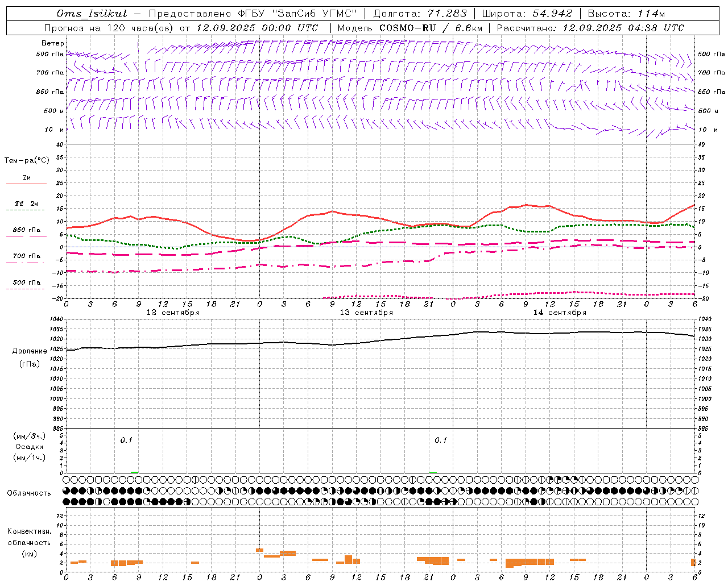
Task: Click the '14 сентября' date label
Action: [560, 312]
